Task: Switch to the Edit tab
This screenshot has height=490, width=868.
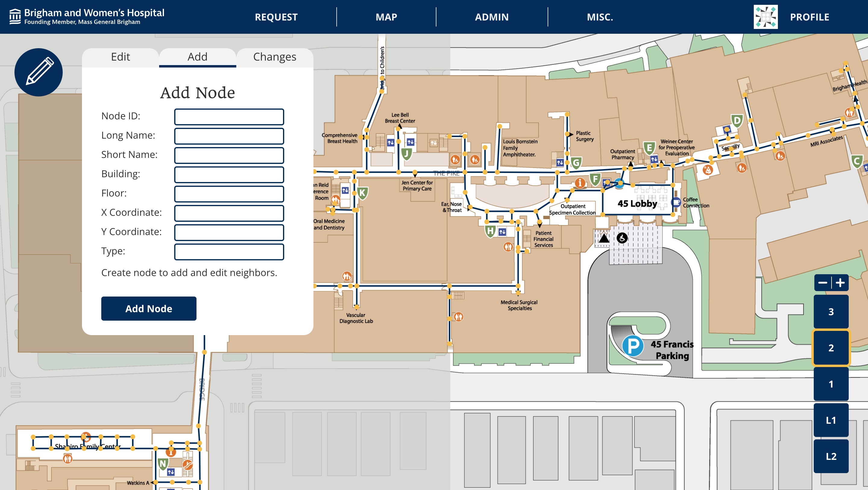Action: (121, 57)
